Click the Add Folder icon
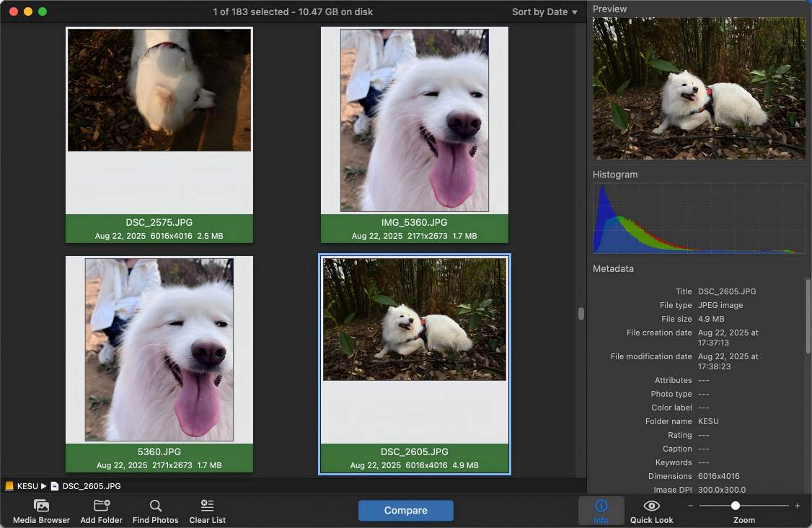 [101, 511]
